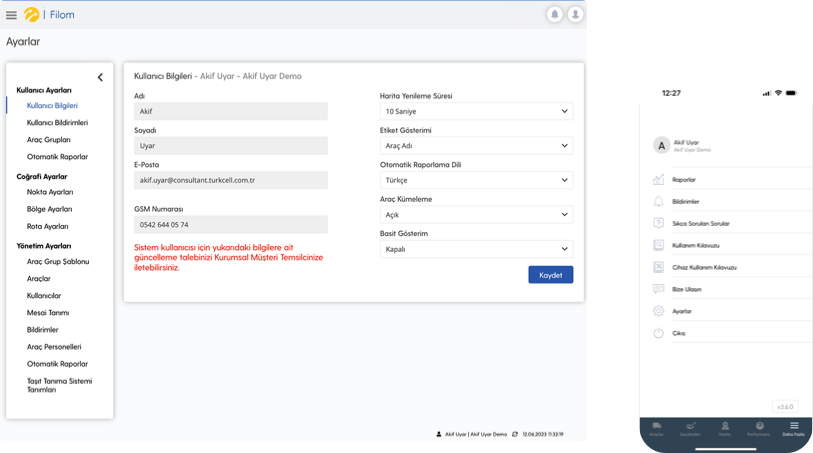
Task: Open Araç Grupları in the sidebar
Action: click(x=49, y=139)
